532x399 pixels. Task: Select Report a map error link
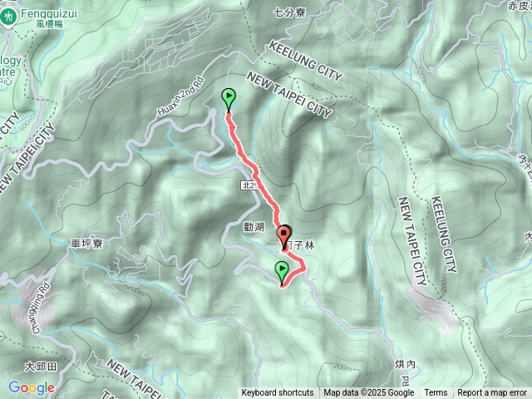[x=492, y=393]
